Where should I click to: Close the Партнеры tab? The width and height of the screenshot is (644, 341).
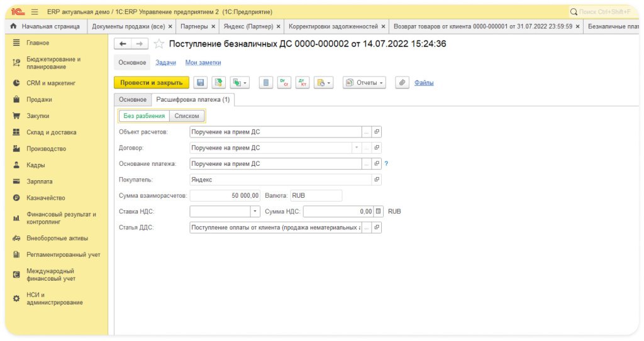[213, 26]
